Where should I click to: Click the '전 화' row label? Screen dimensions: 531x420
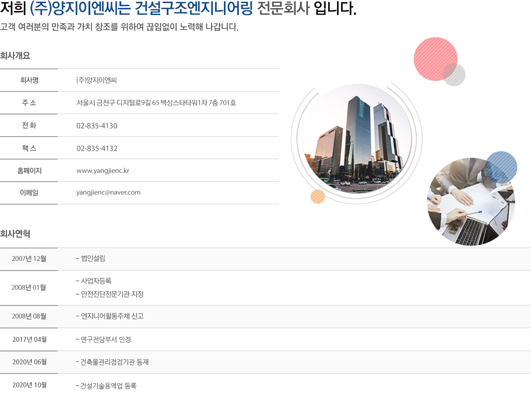(x=29, y=125)
